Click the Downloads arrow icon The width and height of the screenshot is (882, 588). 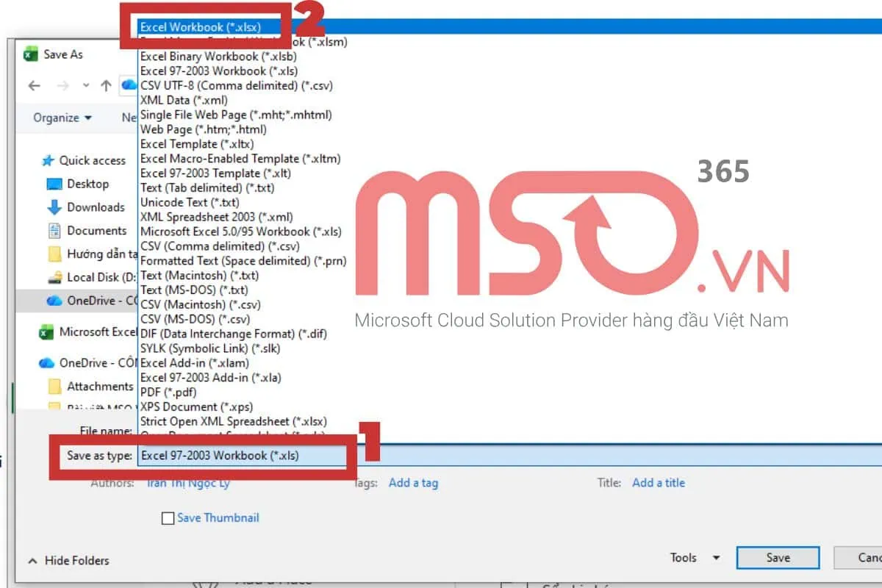click(x=54, y=207)
